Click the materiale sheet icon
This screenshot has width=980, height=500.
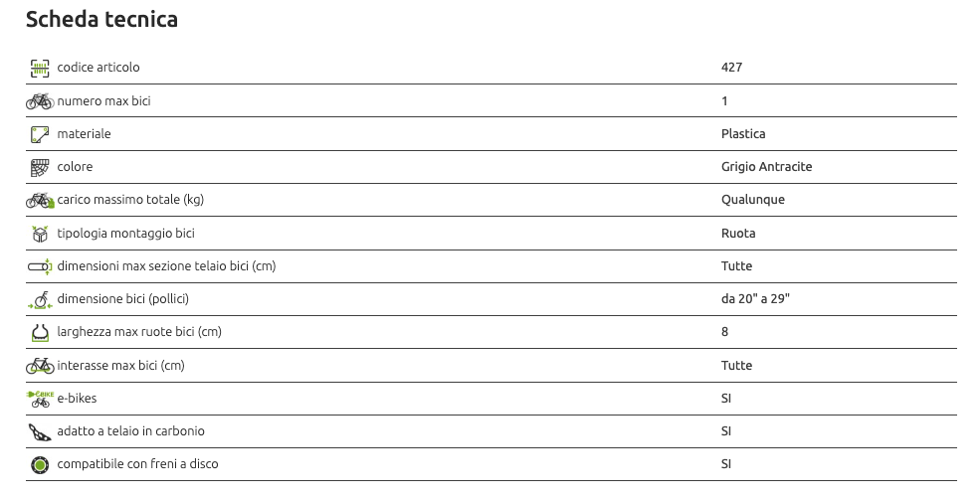[x=40, y=134]
